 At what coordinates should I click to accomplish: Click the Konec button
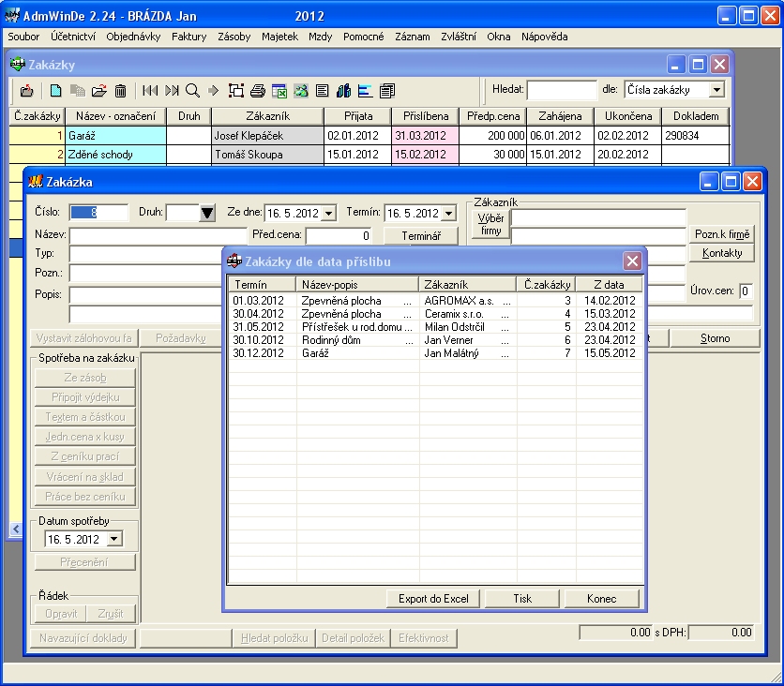tap(601, 599)
